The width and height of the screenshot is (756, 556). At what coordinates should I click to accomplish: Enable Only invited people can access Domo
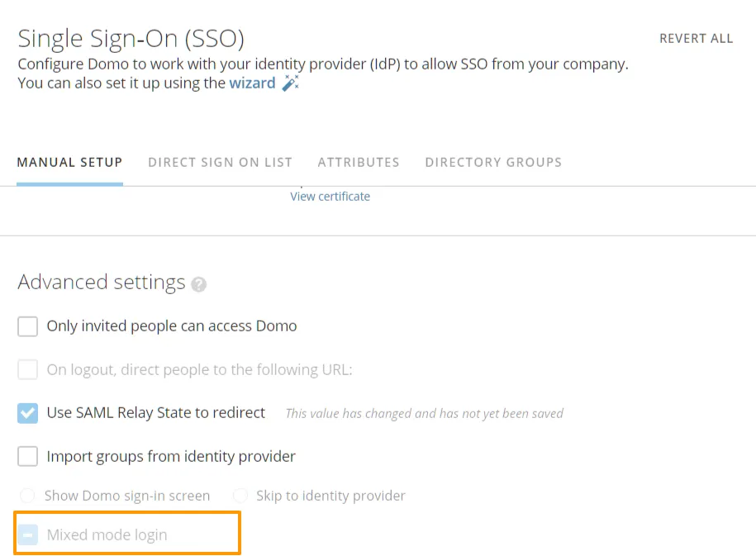click(x=28, y=326)
